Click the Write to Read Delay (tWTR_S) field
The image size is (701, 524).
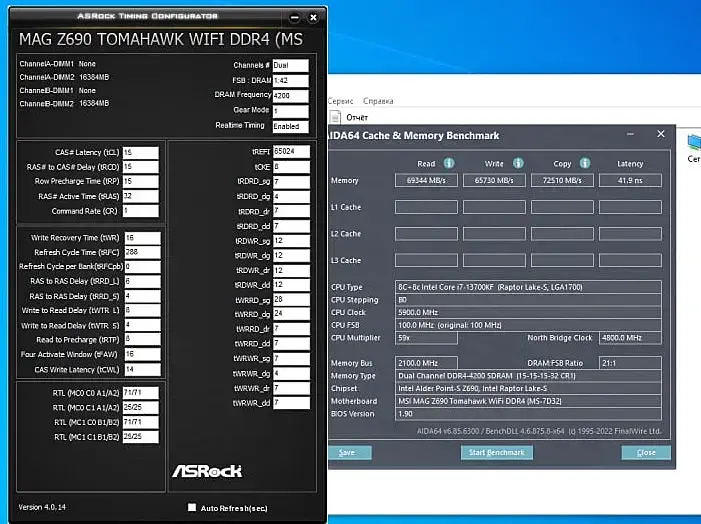(x=142, y=325)
